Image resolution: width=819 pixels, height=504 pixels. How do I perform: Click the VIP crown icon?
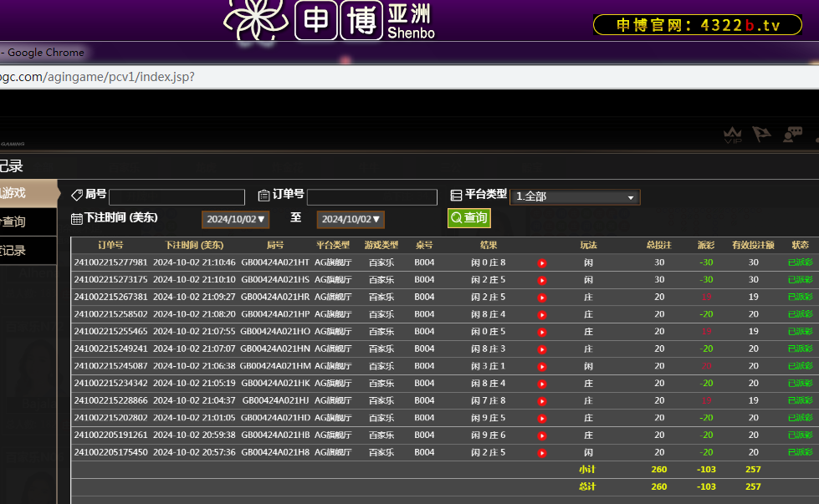tap(733, 135)
